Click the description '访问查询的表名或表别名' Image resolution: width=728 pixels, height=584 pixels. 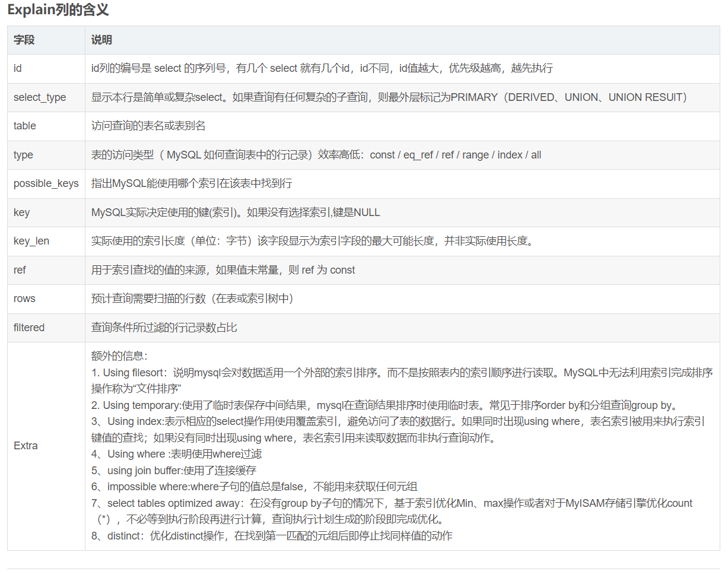(x=148, y=126)
